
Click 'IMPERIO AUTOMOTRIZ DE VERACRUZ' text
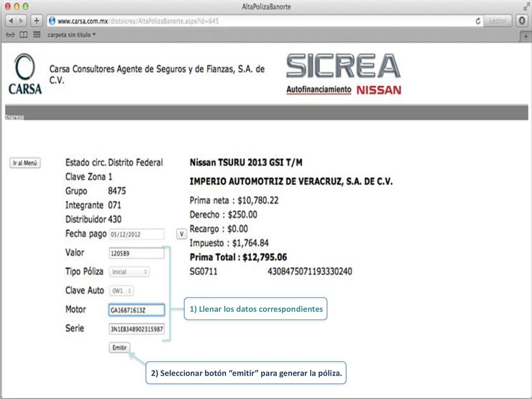point(291,181)
